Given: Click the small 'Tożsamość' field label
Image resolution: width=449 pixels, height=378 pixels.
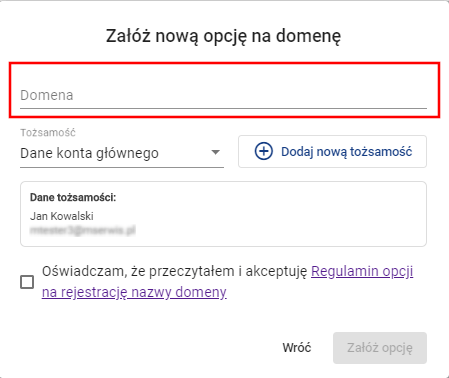Looking at the screenshot, I should tap(48, 133).
